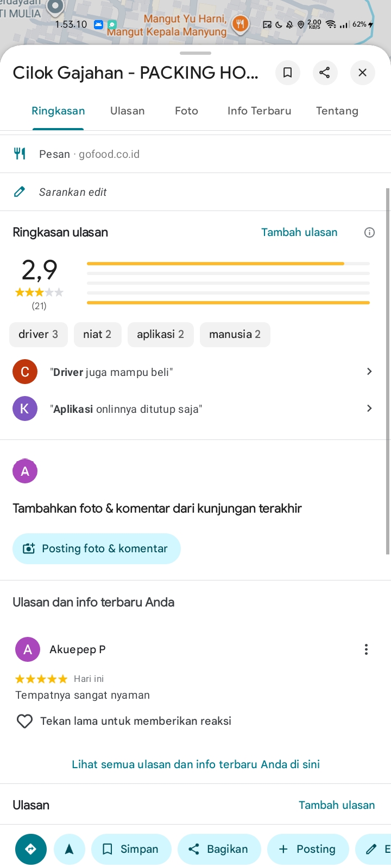391x868 pixels.
Task: Tap the share icon in header
Action: point(325,73)
